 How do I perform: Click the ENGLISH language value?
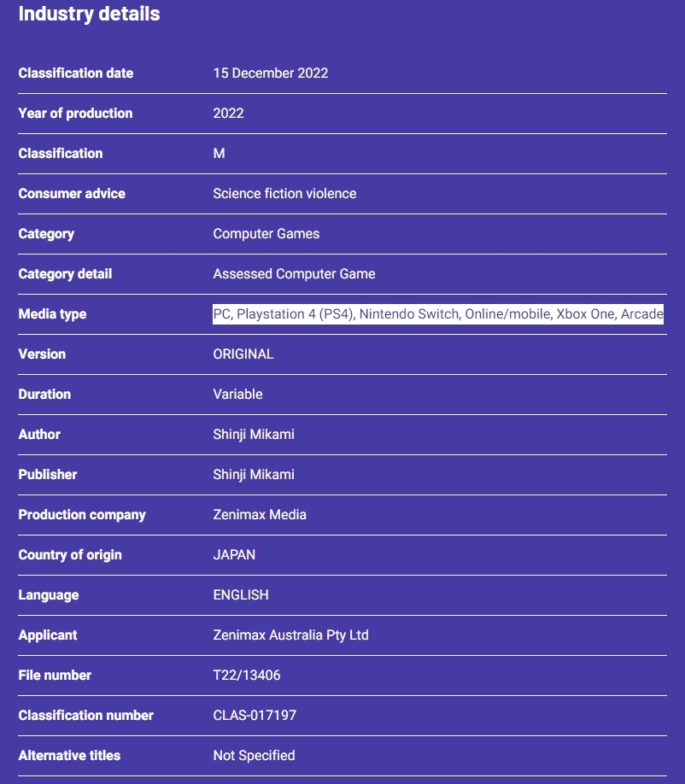pos(240,595)
